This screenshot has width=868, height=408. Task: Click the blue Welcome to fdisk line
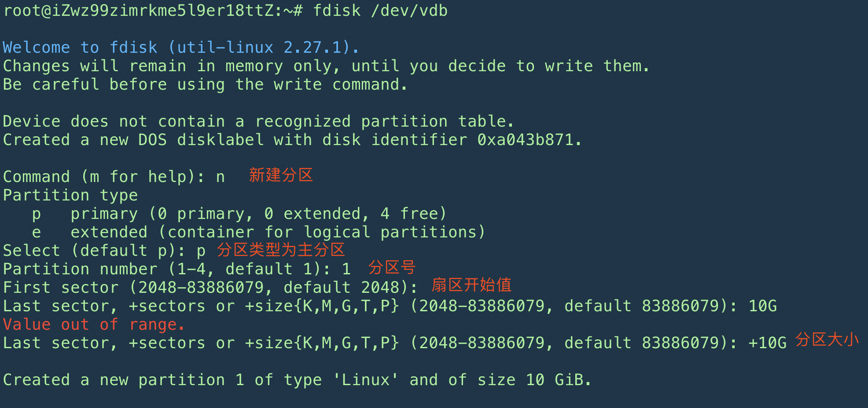pos(180,47)
